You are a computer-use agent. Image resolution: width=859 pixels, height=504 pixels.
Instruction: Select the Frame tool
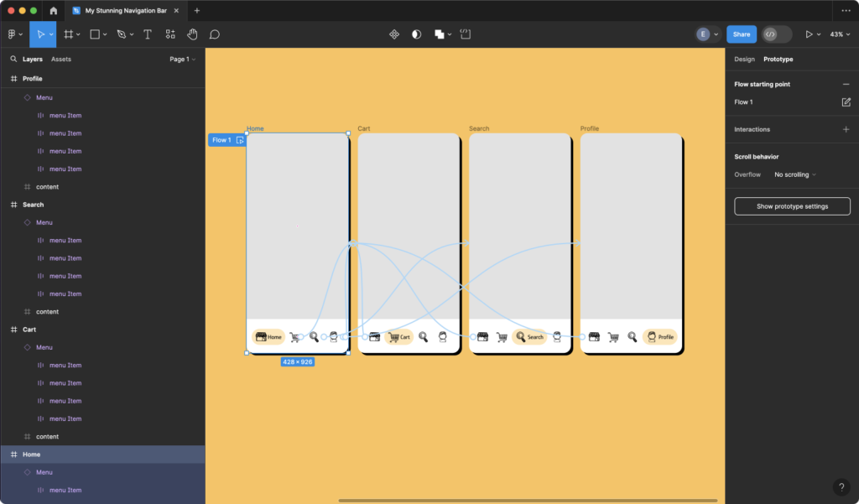(69, 34)
